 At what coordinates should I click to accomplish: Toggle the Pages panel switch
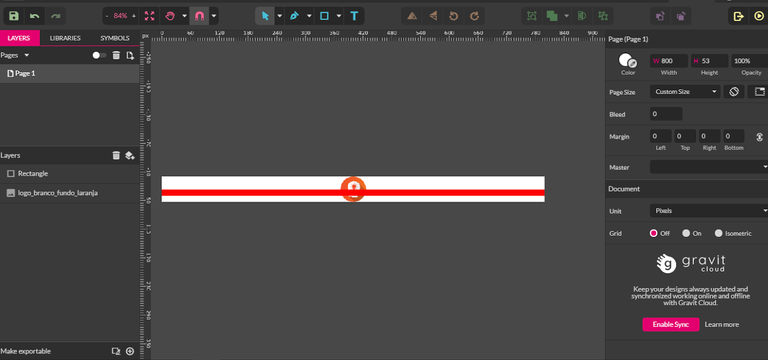point(99,55)
